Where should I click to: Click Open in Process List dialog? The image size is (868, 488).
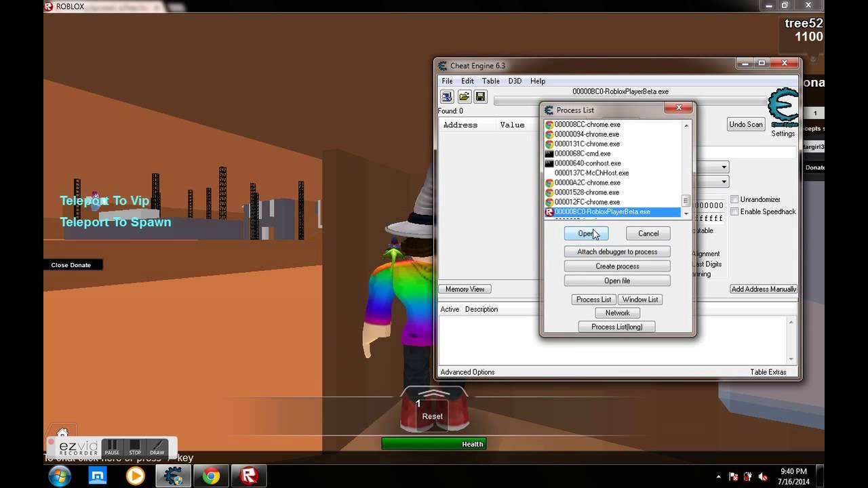pyautogui.click(x=586, y=233)
